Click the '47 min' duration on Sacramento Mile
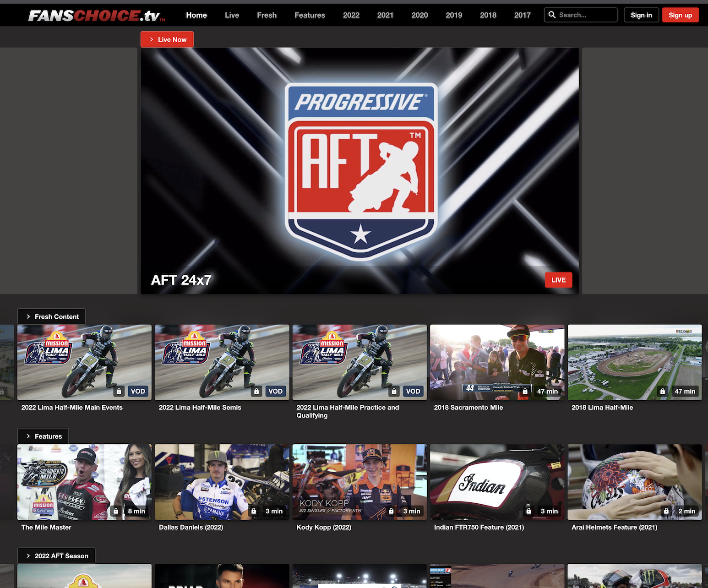Screen dimensions: 708x588 (548, 391)
